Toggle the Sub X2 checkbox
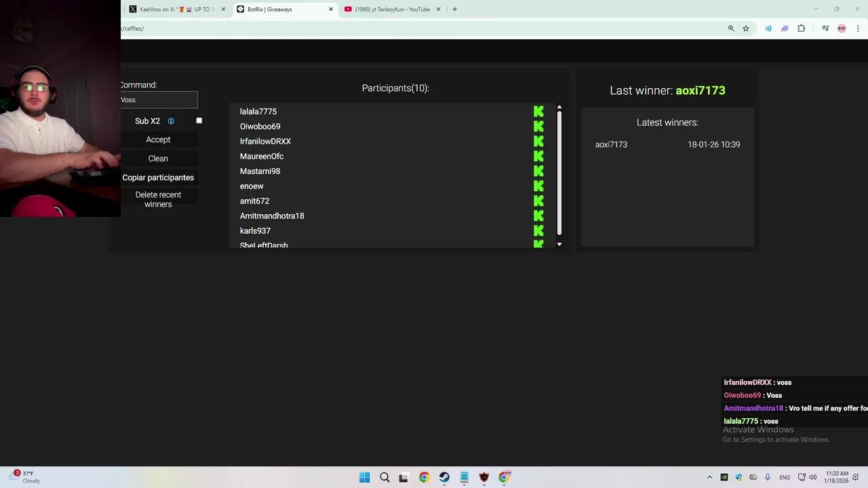This screenshot has width=868, height=488. coord(199,121)
